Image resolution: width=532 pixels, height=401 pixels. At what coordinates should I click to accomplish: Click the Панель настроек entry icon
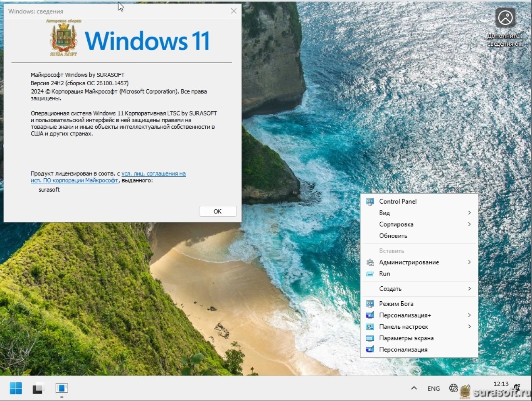coord(369,327)
